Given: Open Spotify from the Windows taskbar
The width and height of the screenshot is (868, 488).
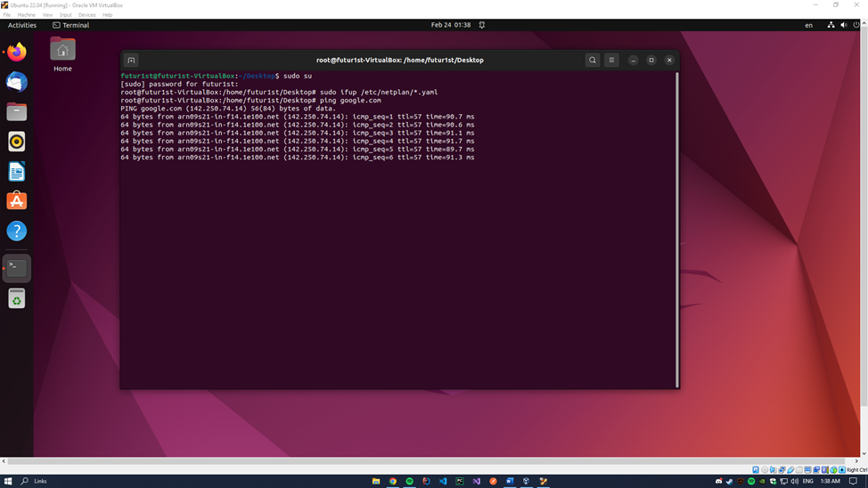Looking at the screenshot, I should 410,482.
